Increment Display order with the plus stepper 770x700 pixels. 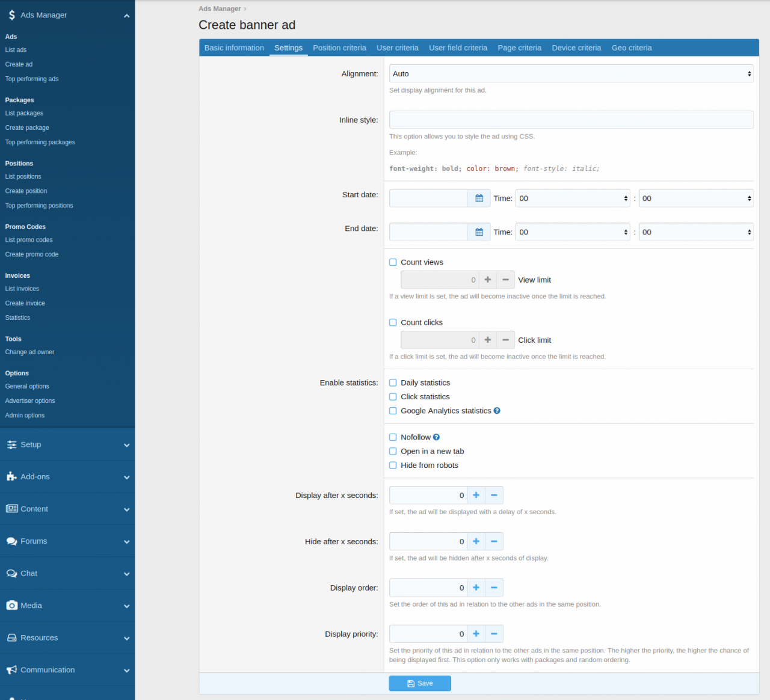tap(476, 588)
